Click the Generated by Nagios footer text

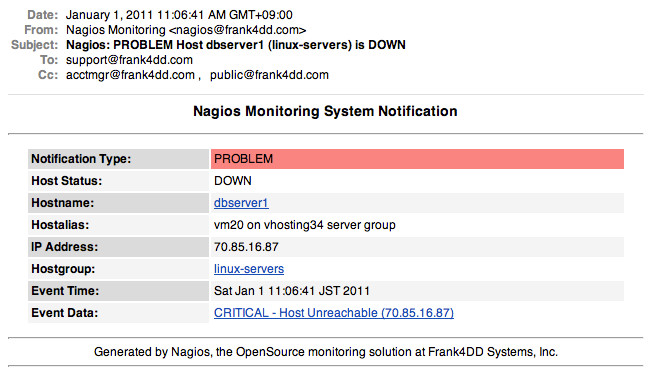click(x=326, y=352)
